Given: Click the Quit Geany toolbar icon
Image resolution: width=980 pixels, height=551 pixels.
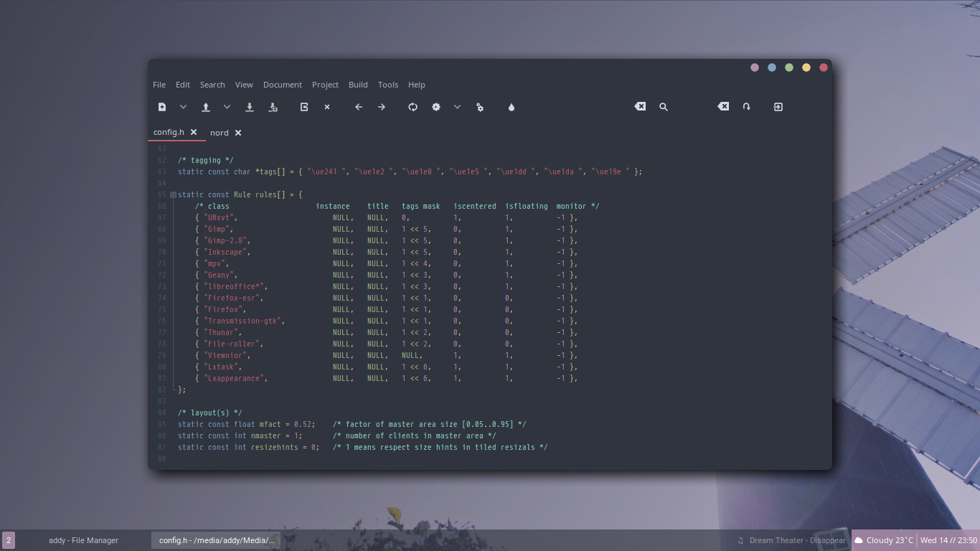Looking at the screenshot, I should click(778, 107).
